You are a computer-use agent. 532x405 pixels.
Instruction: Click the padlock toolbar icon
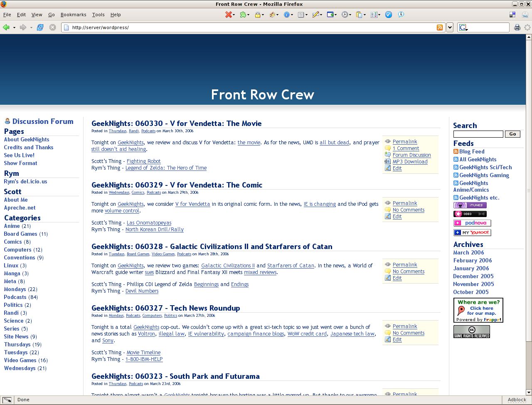point(258,15)
